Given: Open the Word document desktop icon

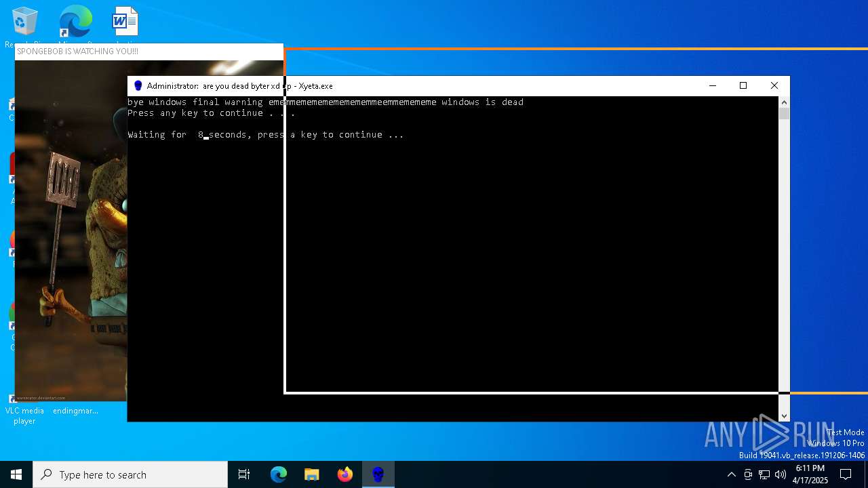Looking at the screenshot, I should coord(125,22).
